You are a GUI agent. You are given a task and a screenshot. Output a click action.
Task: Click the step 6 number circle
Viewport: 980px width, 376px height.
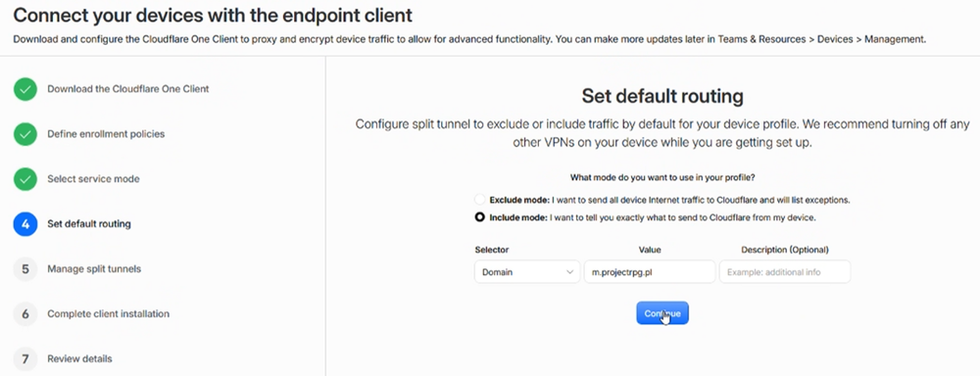[x=25, y=314]
